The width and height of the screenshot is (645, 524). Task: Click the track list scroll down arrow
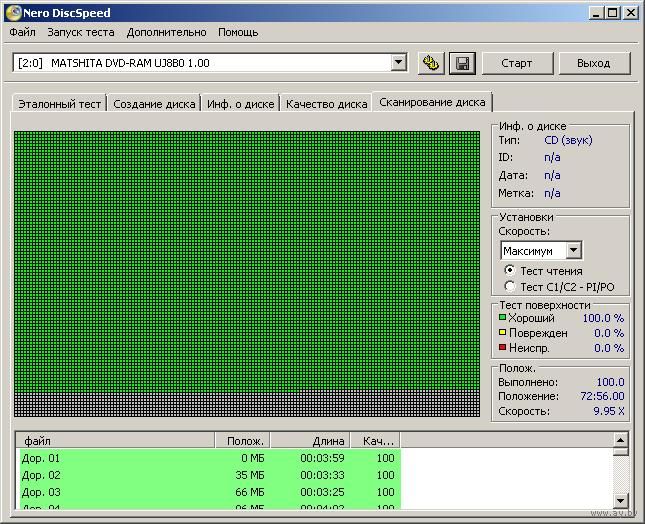[x=620, y=501]
